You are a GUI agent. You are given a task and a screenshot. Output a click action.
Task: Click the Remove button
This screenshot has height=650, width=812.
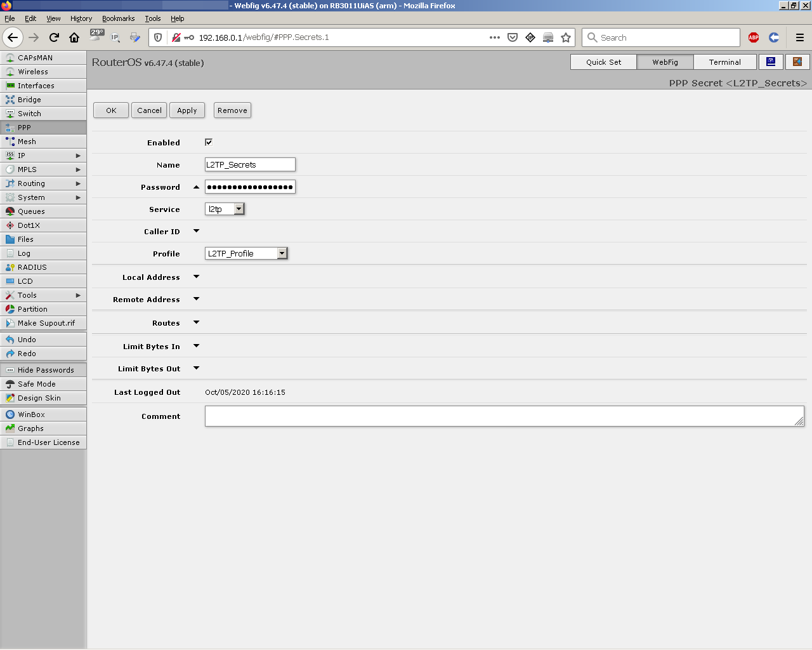232,110
